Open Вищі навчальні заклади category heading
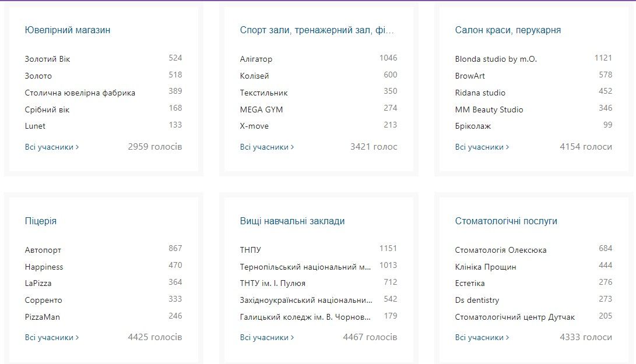This screenshot has height=364, width=636. click(x=292, y=221)
